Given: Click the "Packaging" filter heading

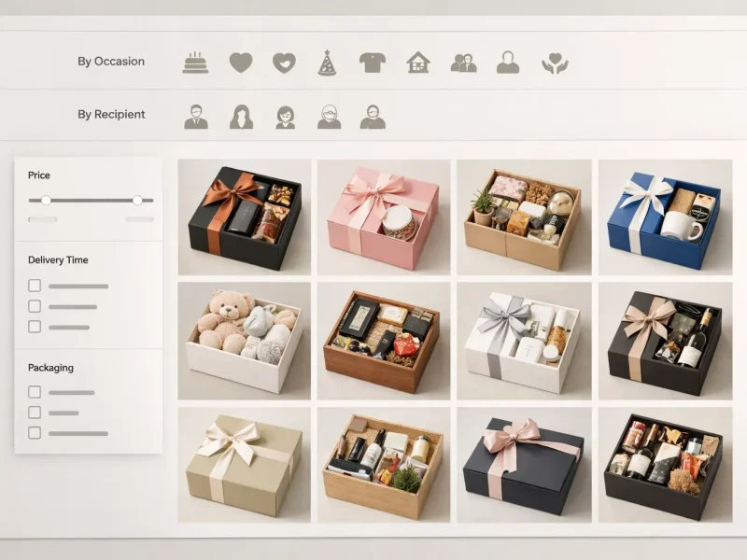Looking at the screenshot, I should coord(50,368).
